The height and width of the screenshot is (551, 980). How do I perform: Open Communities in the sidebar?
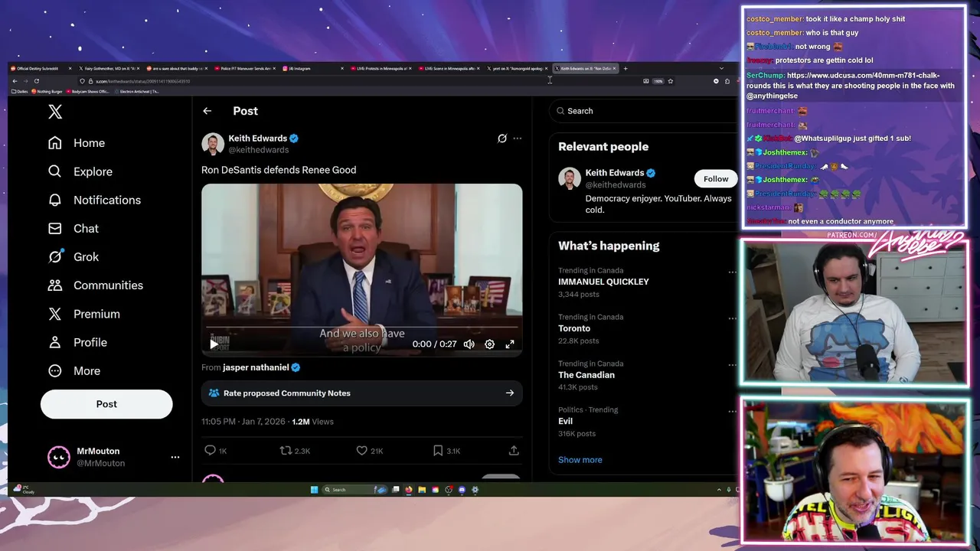tap(96, 285)
